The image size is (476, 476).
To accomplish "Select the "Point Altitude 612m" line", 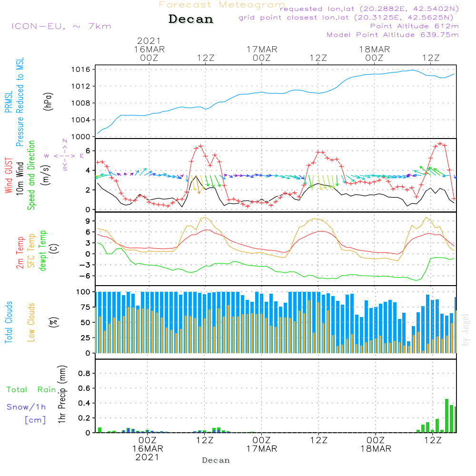I will pos(415,26).
